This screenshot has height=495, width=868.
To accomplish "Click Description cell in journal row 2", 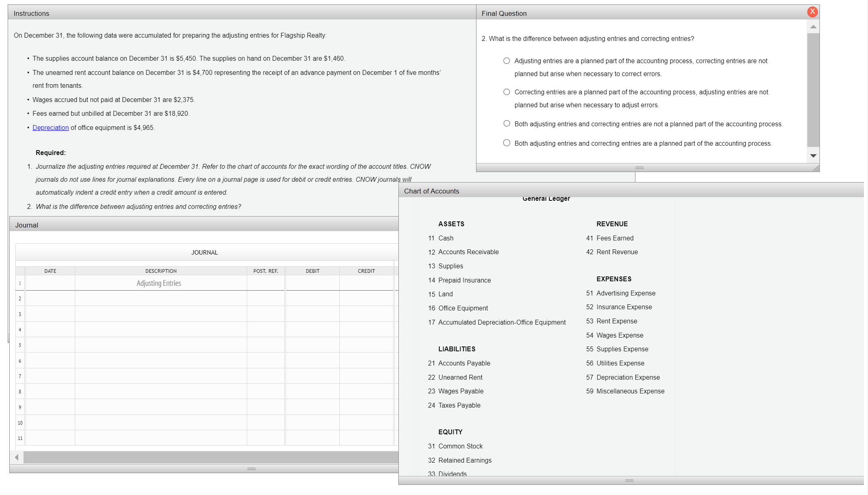I will click(161, 298).
